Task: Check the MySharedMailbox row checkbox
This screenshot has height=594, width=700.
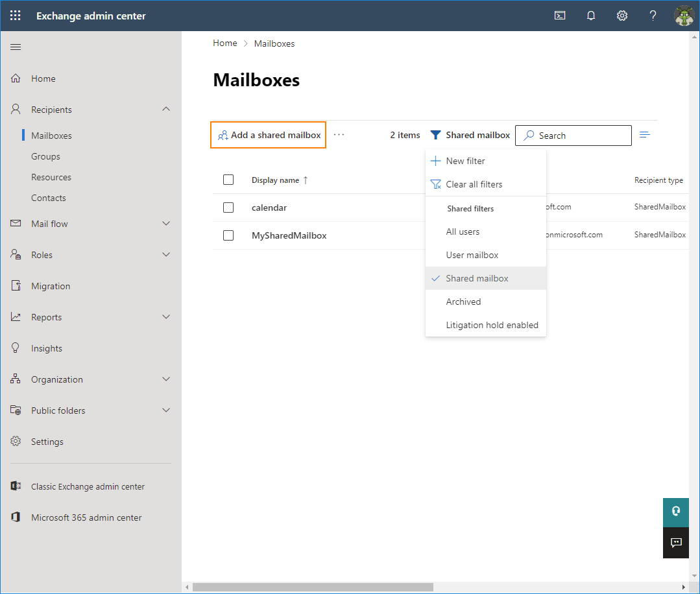Action: pos(228,235)
